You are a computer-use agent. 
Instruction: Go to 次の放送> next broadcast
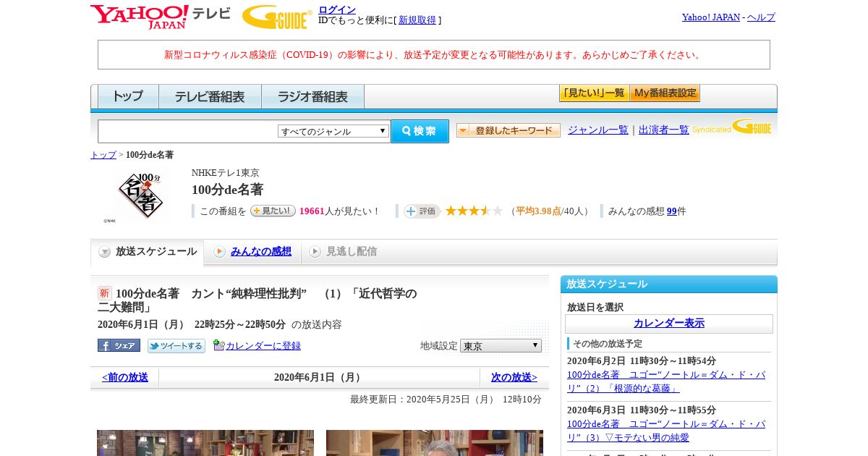point(514,377)
